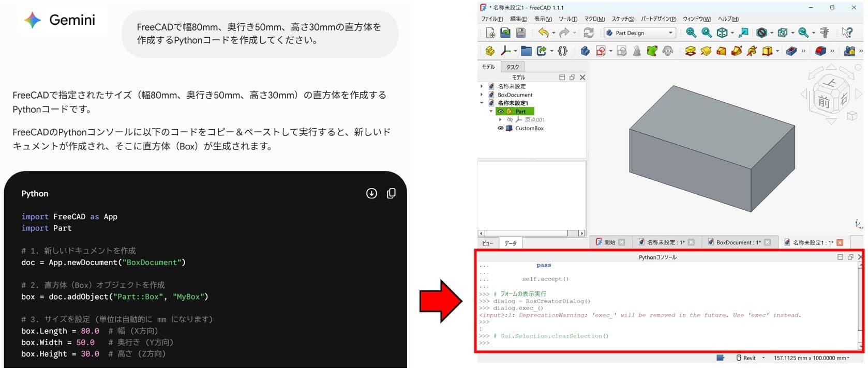Switch to the ビュー property tab

click(x=487, y=243)
